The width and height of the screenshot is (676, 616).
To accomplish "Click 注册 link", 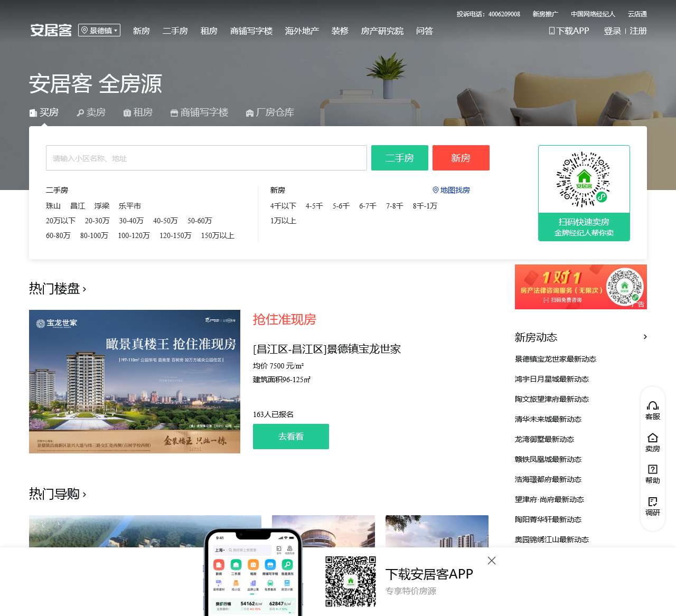I will pyautogui.click(x=639, y=31).
